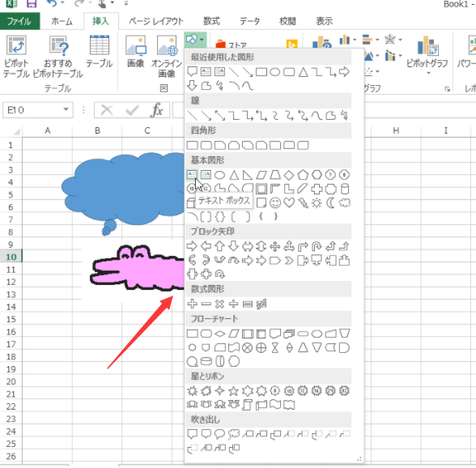Select row 10 header
The image size is (476, 468).
tap(11, 257)
